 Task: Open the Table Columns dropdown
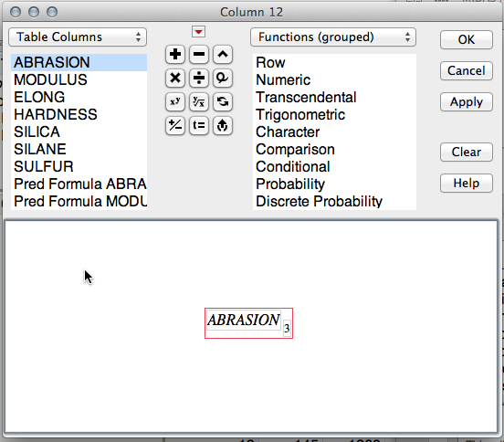(78, 37)
